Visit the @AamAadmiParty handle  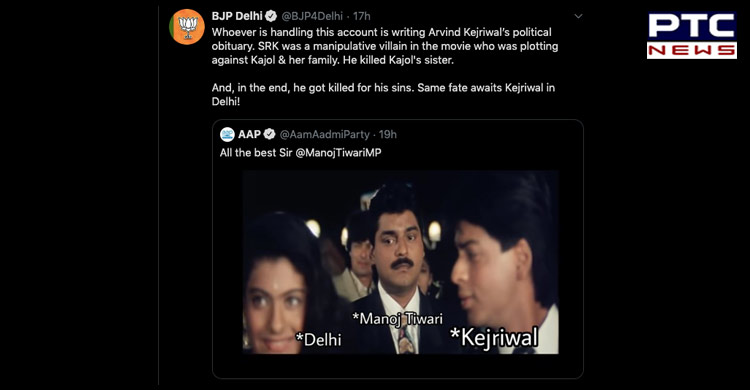pyautogui.click(x=324, y=134)
